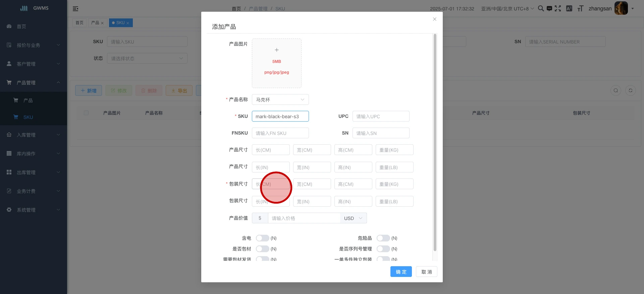Click the 取消 cancel button
644x294 pixels.
coord(426,272)
